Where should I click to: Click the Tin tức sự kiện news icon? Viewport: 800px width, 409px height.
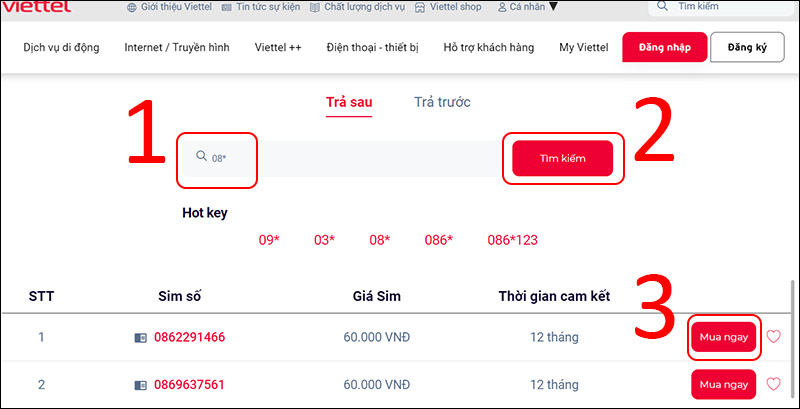coord(226,7)
